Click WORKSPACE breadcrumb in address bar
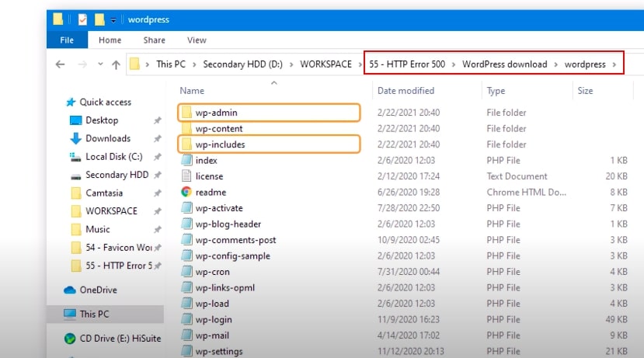 (x=325, y=64)
